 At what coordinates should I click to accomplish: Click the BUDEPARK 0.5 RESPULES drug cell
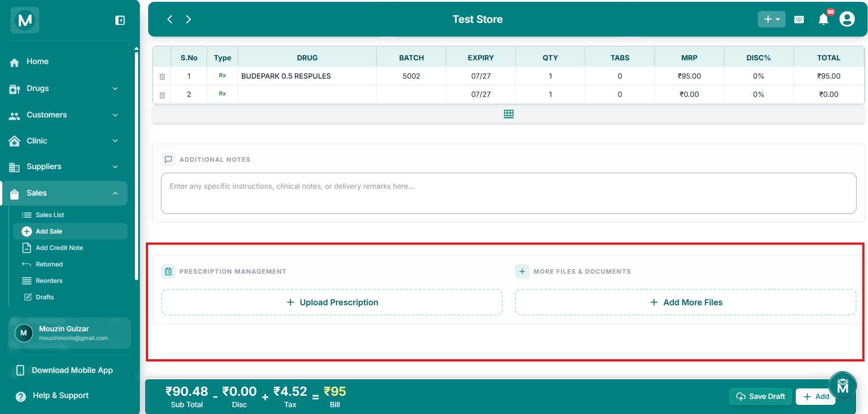[x=307, y=76]
